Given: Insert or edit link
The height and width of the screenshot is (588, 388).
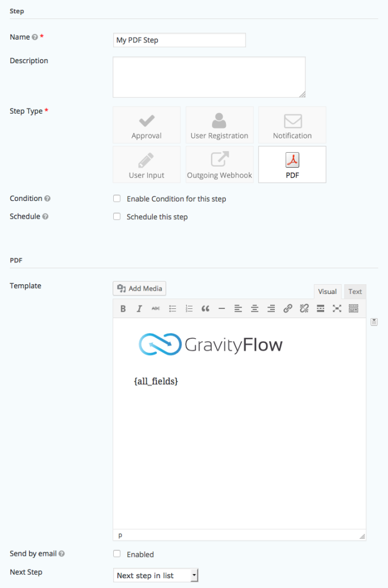Looking at the screenshot, I should click(x=288, y=308).
